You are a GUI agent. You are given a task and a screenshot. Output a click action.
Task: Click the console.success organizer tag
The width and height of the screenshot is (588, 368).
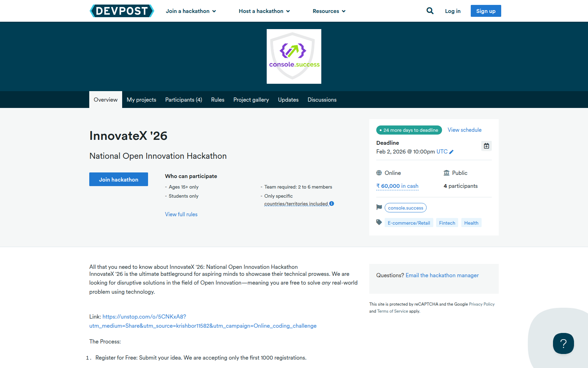click(405, 208)
